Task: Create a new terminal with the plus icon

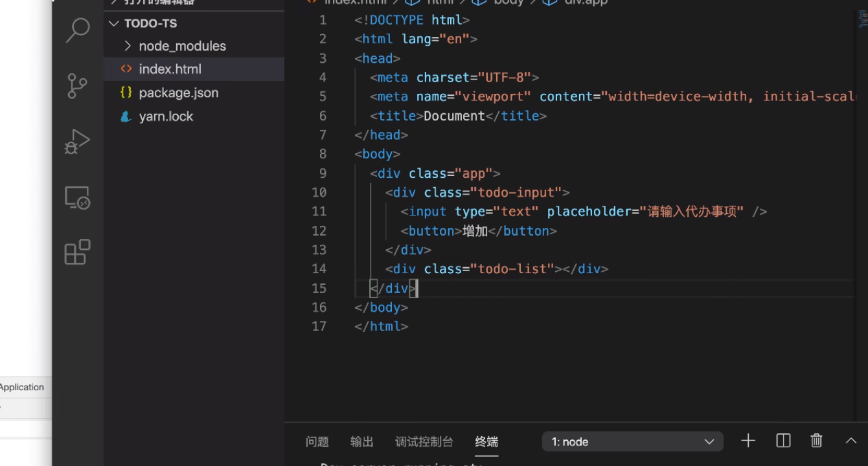Action: click(748, 441)
